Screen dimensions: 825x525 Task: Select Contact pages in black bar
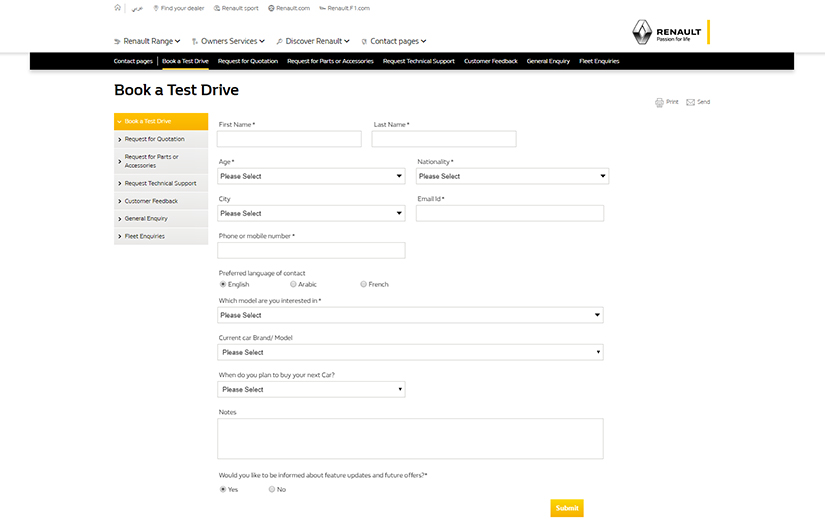coord(133,61)
